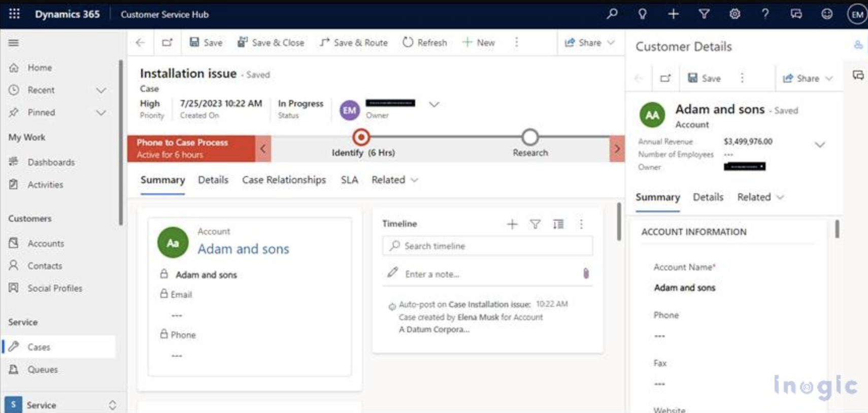Switch to the case Details tab
The width and height of the screenshot is (868, 413).
[213, 180]
